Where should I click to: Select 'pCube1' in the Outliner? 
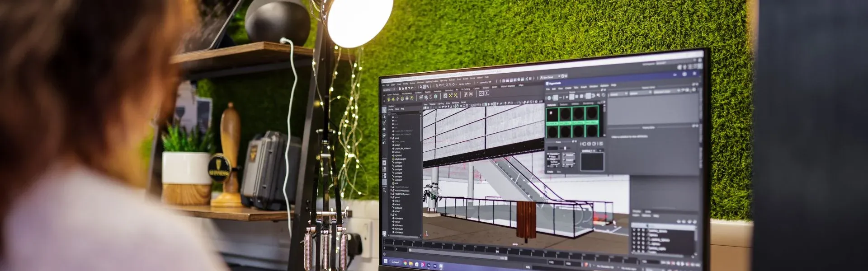click(397, 145)
